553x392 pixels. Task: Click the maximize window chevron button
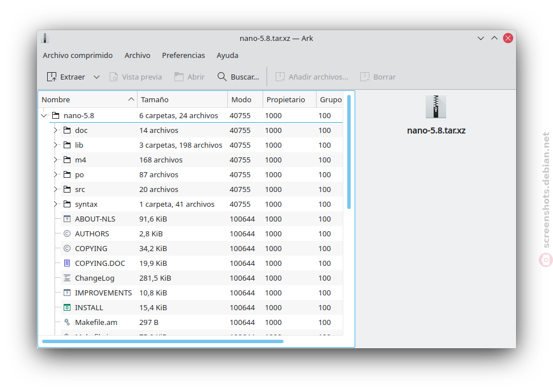(494, 38)
